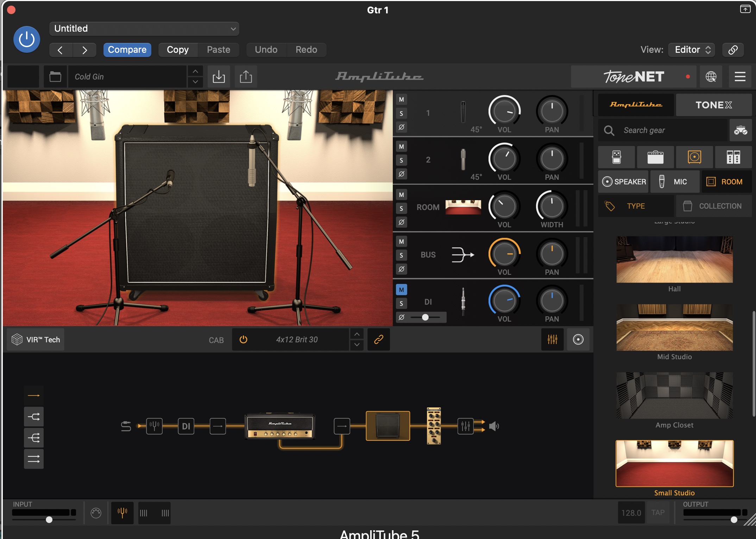Open the hamburger main menu
Screen dimensions: 756x539
740,76
